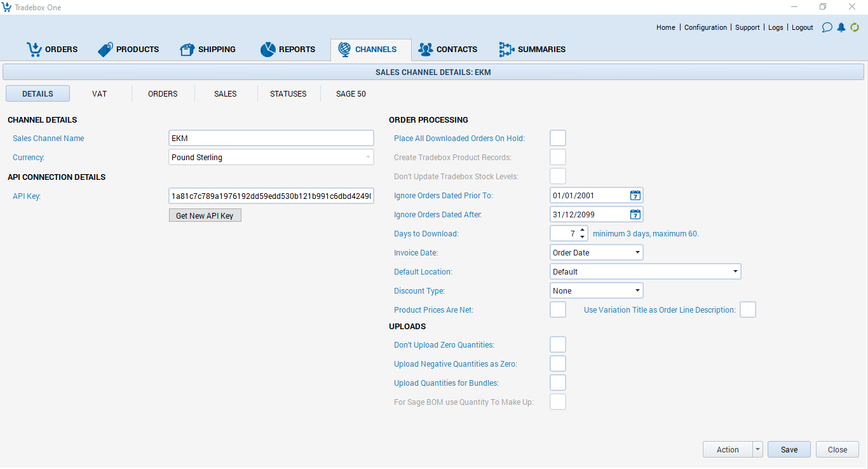Open the chat speech bubble icon

pyautogui.click(x=827, y=27)
